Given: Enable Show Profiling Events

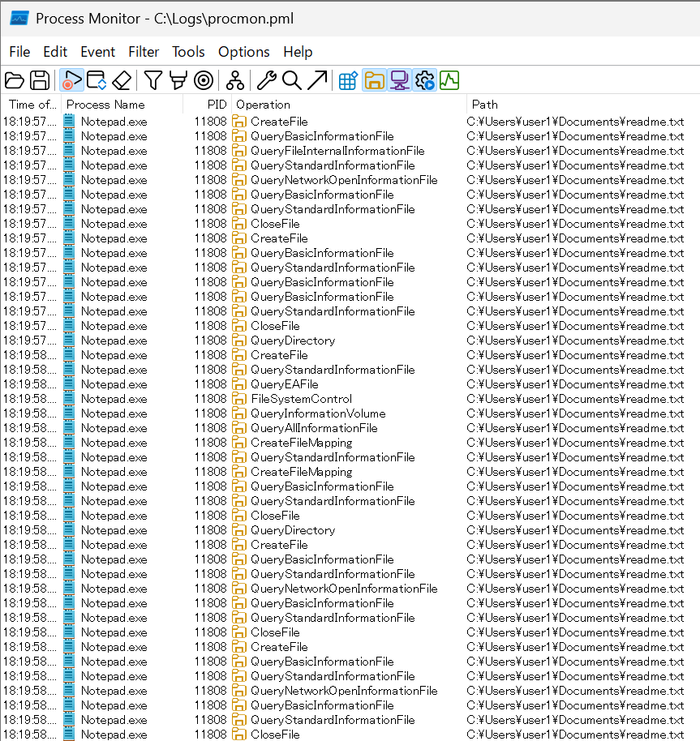Looking at the screenshot, I should [449, 80].
